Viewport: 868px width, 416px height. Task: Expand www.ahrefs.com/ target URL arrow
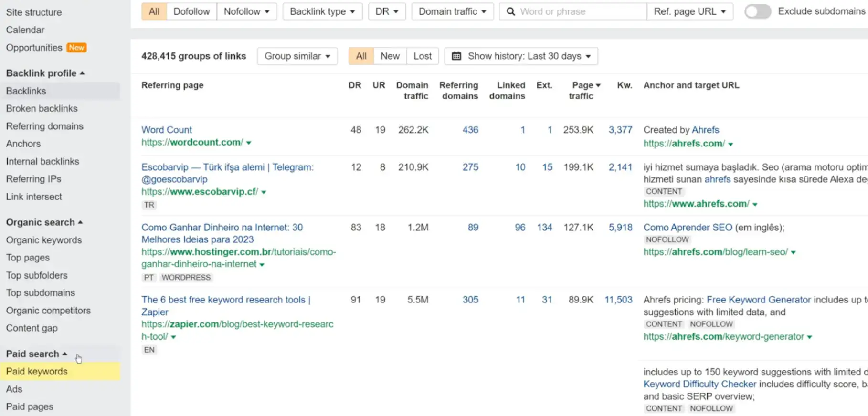pos(755,204)
